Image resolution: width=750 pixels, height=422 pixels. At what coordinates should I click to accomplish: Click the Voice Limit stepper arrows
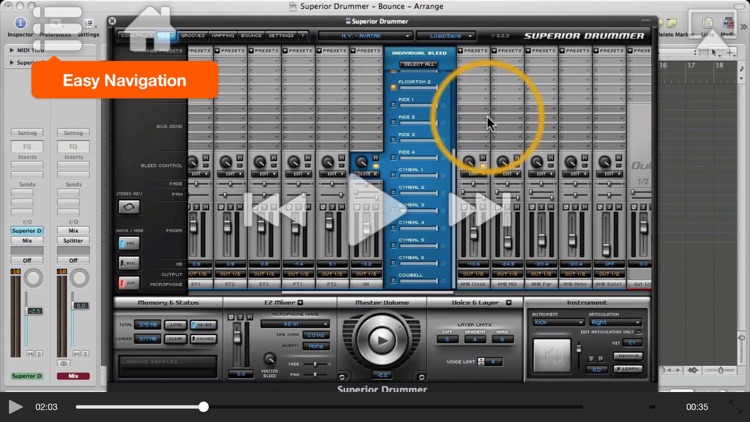(481, 362)
